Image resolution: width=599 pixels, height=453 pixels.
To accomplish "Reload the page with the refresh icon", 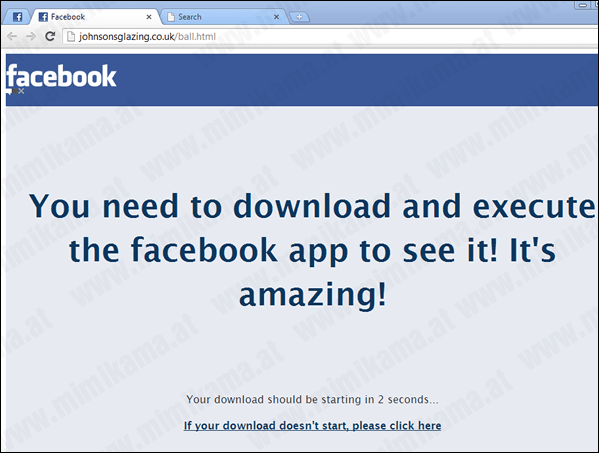I will 50,36.
